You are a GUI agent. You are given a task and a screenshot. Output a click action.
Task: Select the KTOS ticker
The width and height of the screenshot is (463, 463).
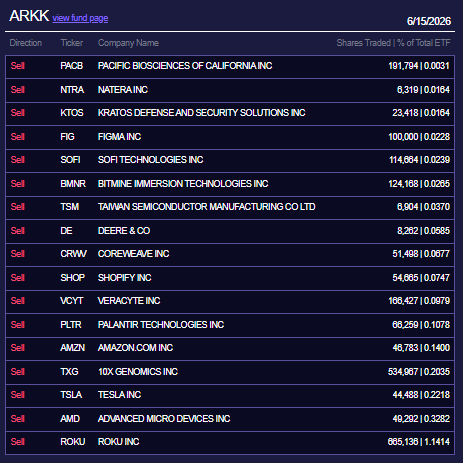coord(72,113)
